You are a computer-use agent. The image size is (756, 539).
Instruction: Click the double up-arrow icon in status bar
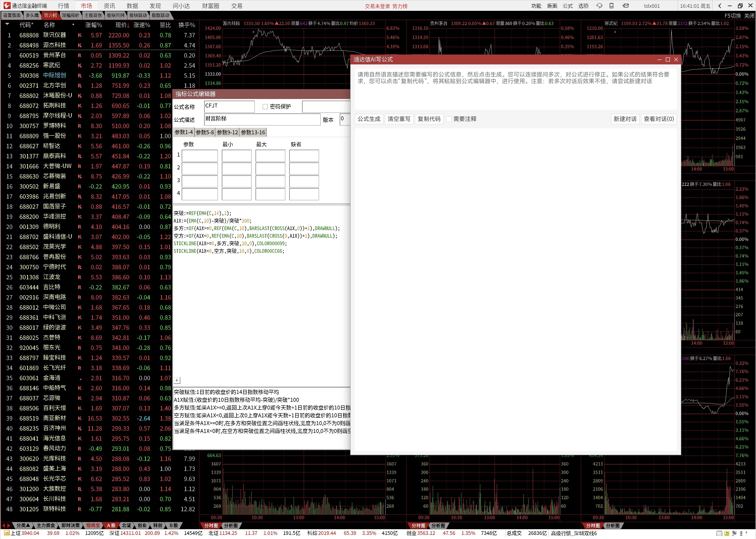pyautogui.click(x=741, y=533)
